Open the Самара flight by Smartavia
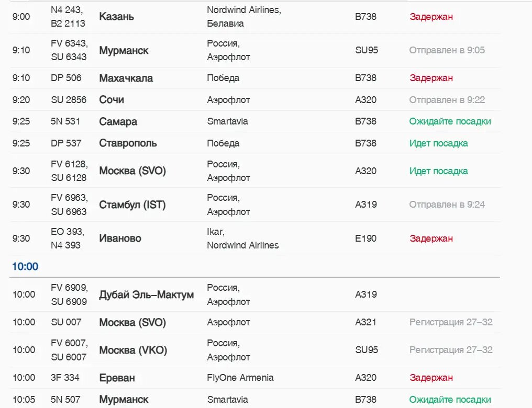The height and width of the screenshot is (408, 532). click(x=118, y=121)
